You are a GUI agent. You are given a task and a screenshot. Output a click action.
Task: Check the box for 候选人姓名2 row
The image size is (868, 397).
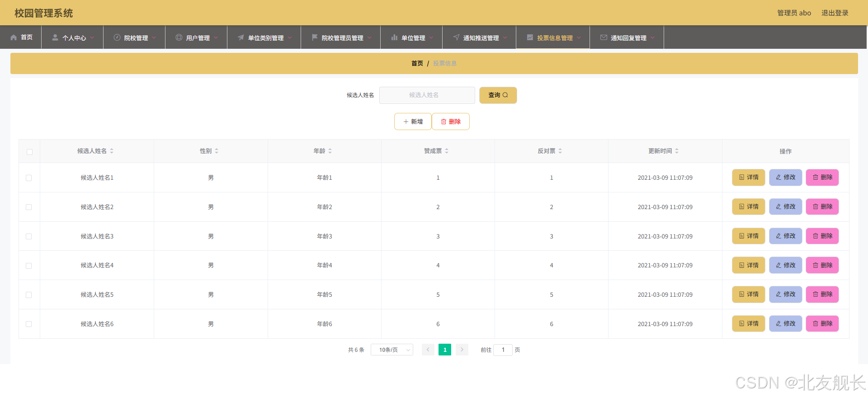[29, 207]
